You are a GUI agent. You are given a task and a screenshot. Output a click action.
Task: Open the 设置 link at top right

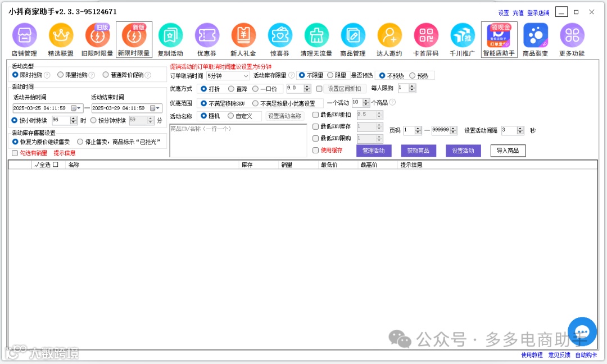pyautogui.click(x=504, y=13)
